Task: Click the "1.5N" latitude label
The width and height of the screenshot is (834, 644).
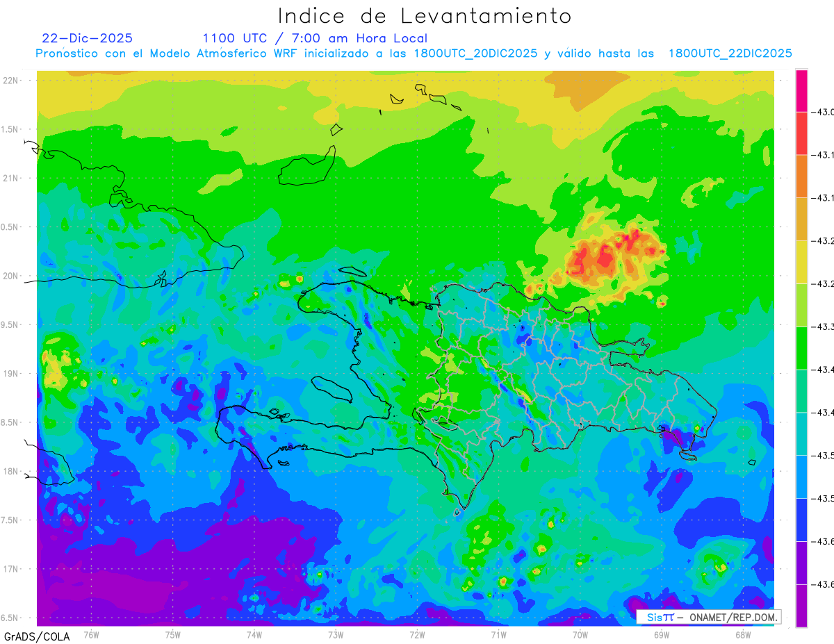Action: (x=10, y=129)
